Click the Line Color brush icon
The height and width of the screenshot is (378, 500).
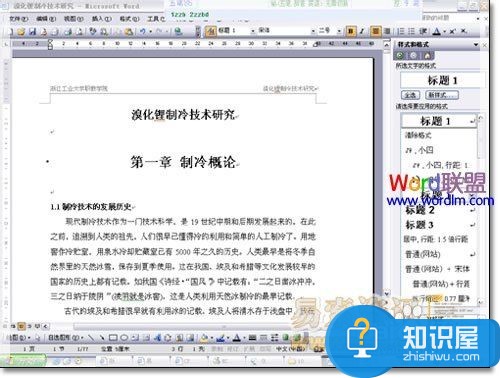pos(220,338)
